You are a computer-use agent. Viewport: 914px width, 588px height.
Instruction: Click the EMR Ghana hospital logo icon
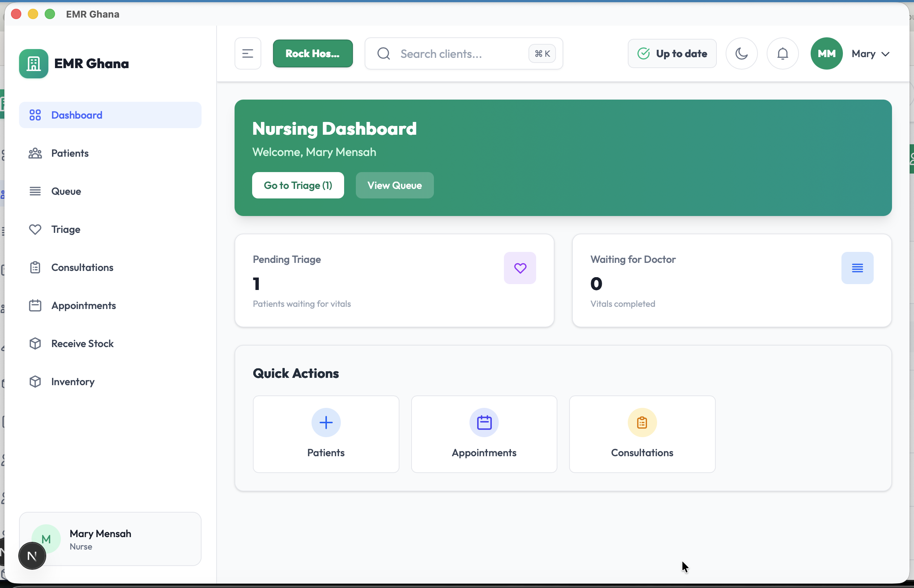33,63
